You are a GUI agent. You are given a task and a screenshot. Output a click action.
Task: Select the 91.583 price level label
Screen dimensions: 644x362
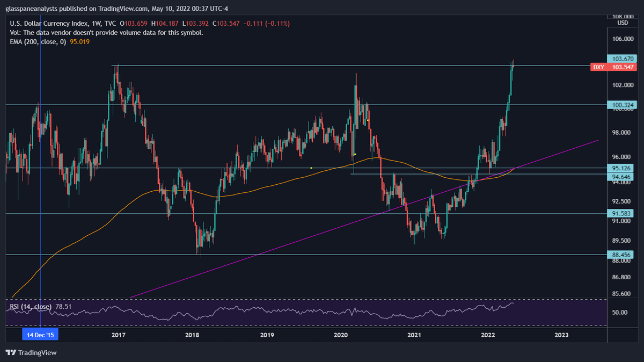[x=620, y=213]
